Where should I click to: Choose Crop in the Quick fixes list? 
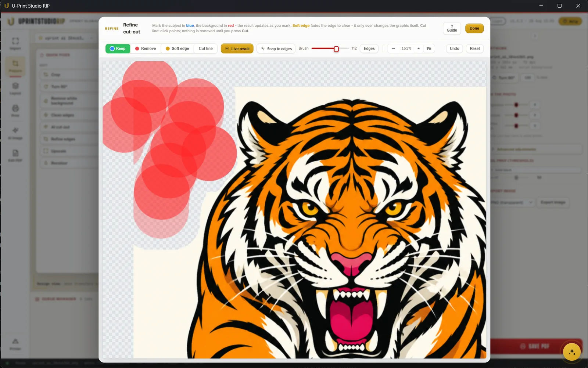pyautogui.click(x=69, y=75)
